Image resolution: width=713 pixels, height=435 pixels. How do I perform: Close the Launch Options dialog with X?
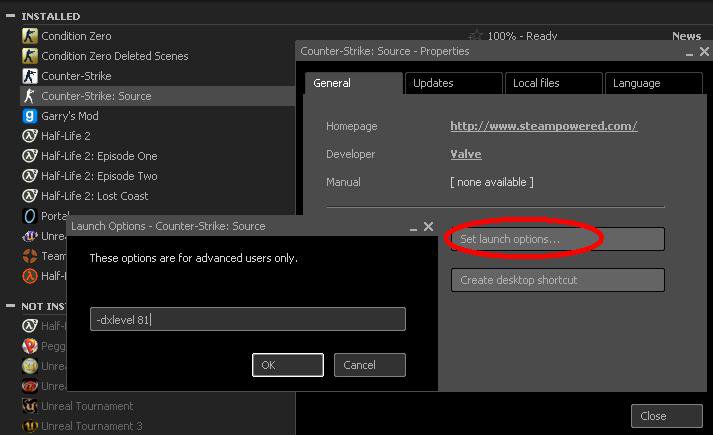tap(428, 226)
